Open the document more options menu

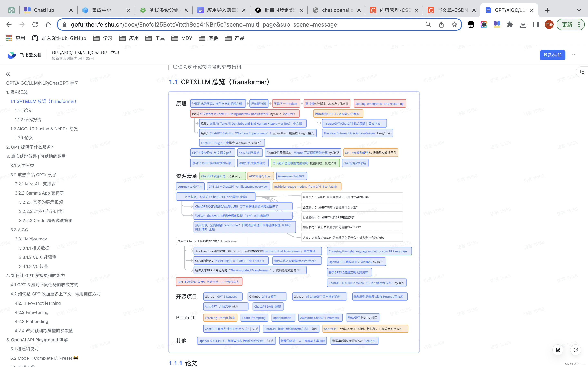click(574, 55)
